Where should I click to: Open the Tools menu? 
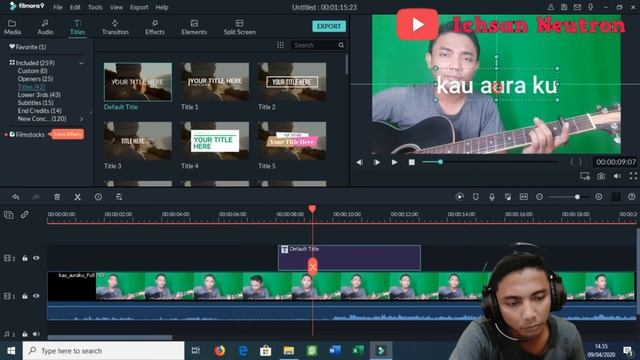[95, 7]
